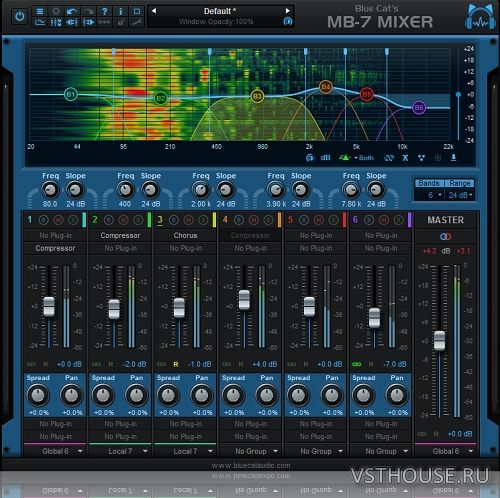Open band 5 first No Plug-in slot
Image resolution: width=500 pixels, height=498 pixels.
click(x=316, y=235)
